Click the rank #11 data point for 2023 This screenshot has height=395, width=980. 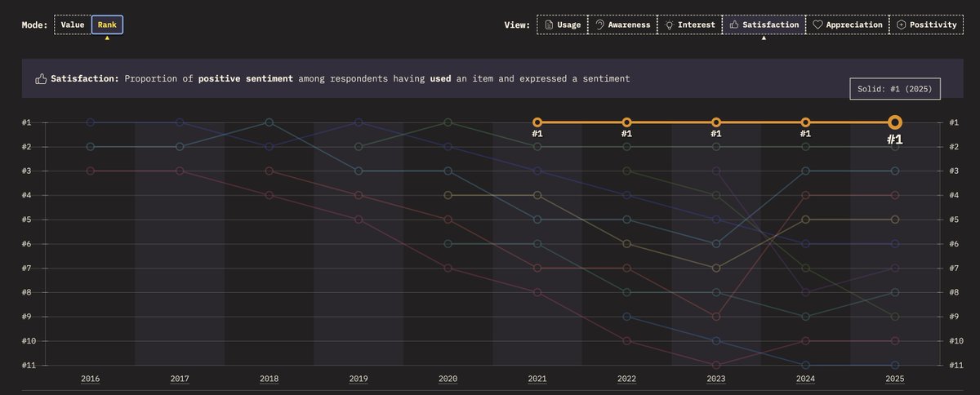tap(715, 365)
